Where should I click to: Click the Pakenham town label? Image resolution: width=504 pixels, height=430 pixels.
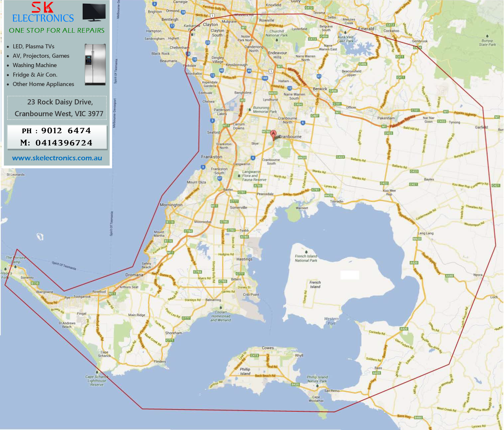(x=386, y=118)
